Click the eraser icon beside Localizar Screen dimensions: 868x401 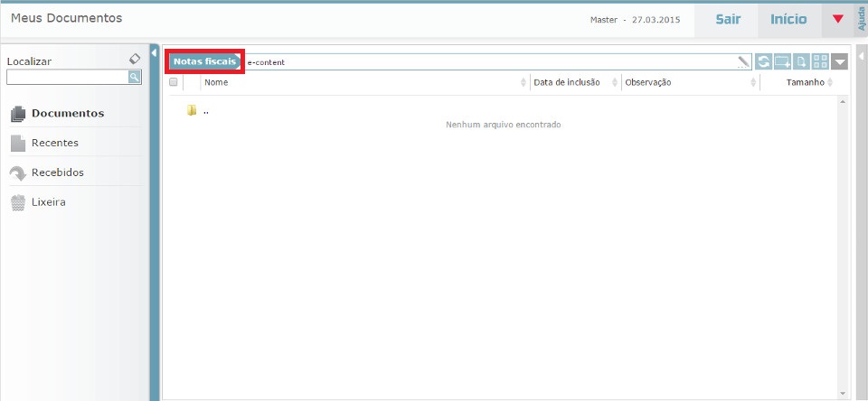(135, 59)
